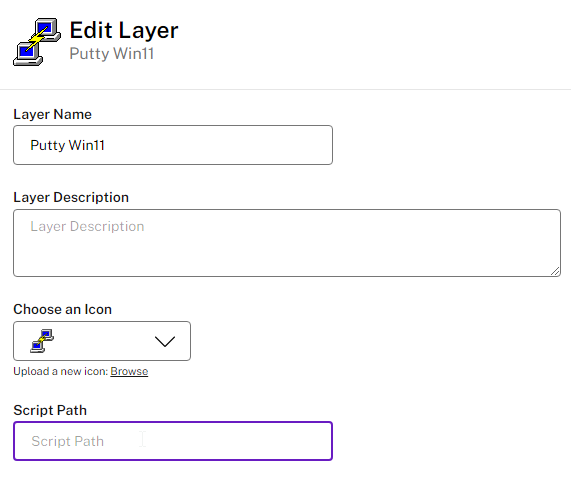Click the resize grip of Layer Description box
571x487 pixels.
tap(555, 271)
